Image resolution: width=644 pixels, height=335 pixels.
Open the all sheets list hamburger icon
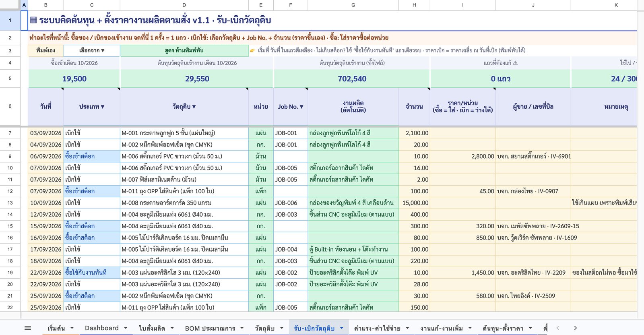tap(28, 328)
